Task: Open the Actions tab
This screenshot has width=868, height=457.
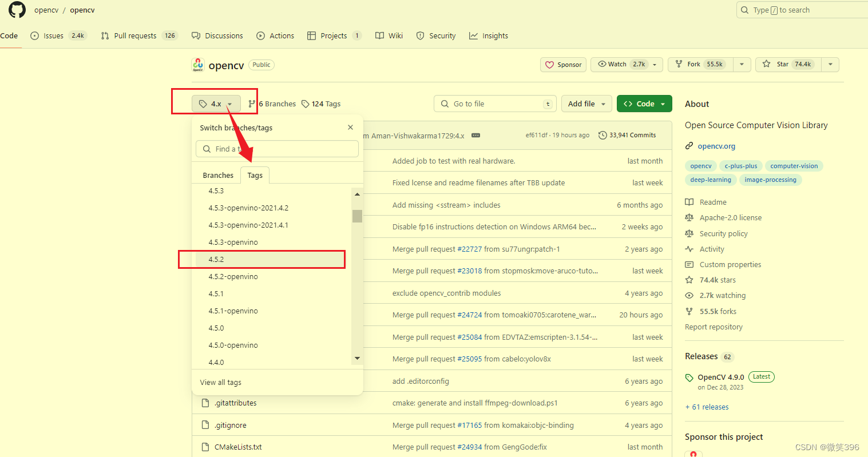Action: pyautogui.click(x=275, y=35)
